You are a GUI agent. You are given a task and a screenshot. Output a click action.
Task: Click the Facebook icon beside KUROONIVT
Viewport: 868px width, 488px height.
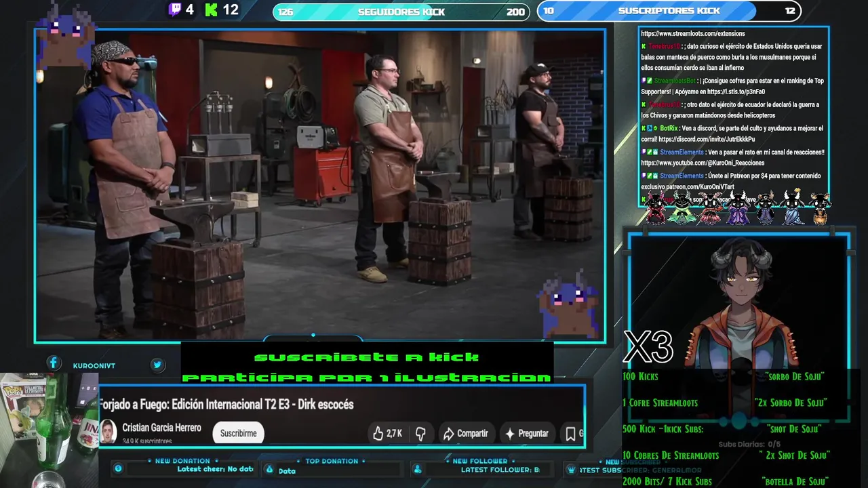(54, 363)
